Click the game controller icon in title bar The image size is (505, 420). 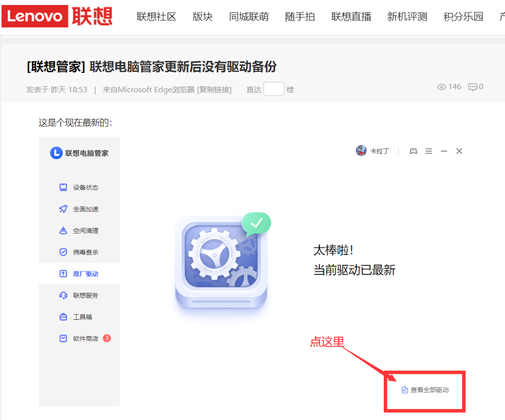(413, 151)
